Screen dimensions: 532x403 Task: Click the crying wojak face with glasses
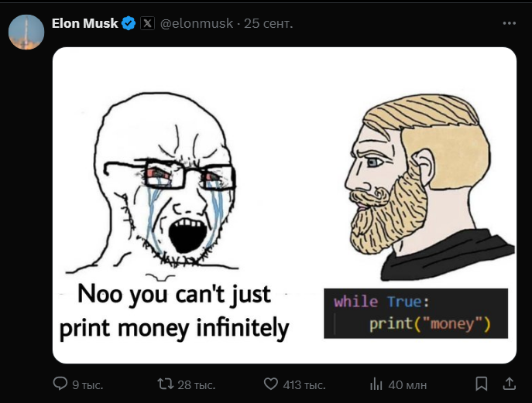click(166, 186)
